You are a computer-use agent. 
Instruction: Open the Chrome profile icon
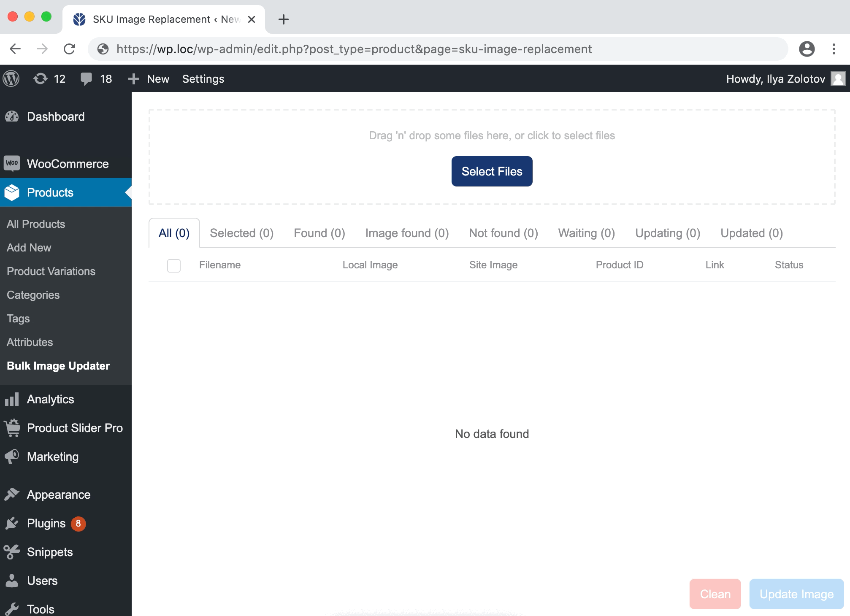coord(807,49)
